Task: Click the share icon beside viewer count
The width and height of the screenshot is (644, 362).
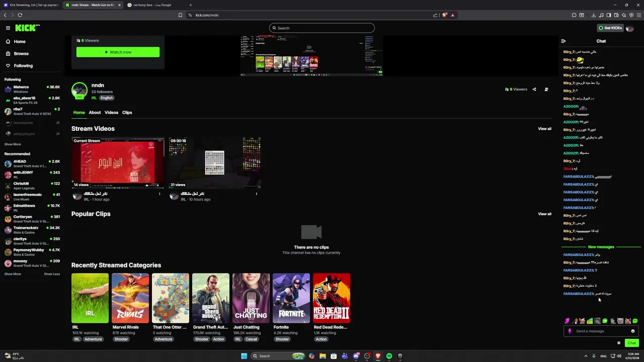Action: coord(534,89)
